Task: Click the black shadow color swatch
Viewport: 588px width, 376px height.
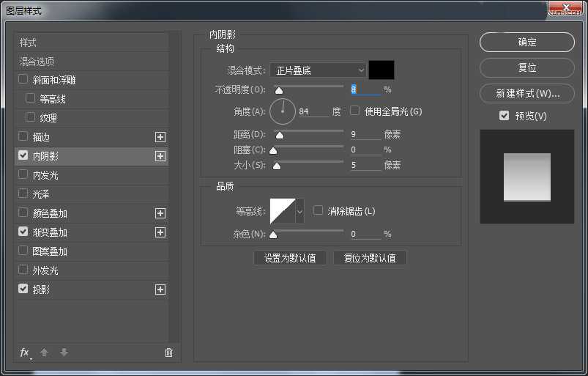Action: (x=382, y=70)
